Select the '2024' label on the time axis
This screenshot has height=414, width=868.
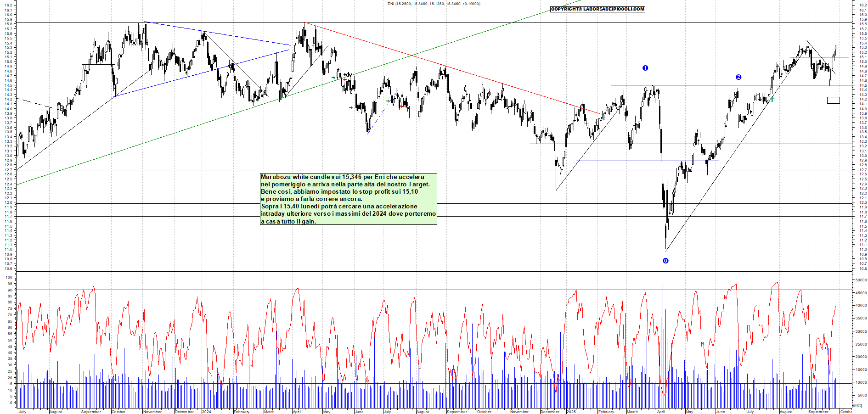[207, 412]
